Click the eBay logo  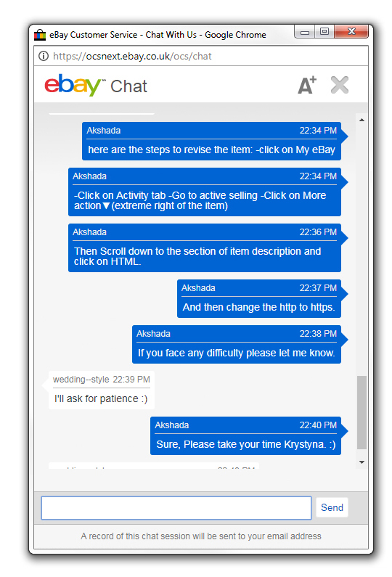[x=73, y=85]
